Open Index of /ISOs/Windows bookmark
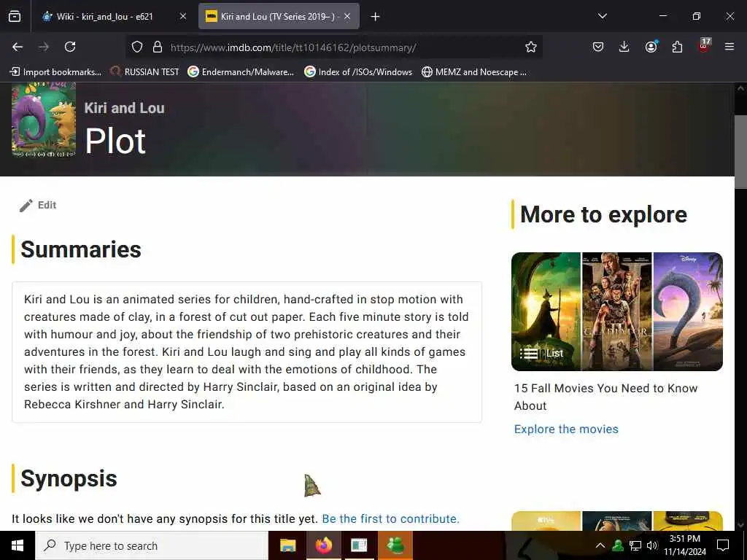The height and width of the screenshot is (560, 747). tap(358, 72)
